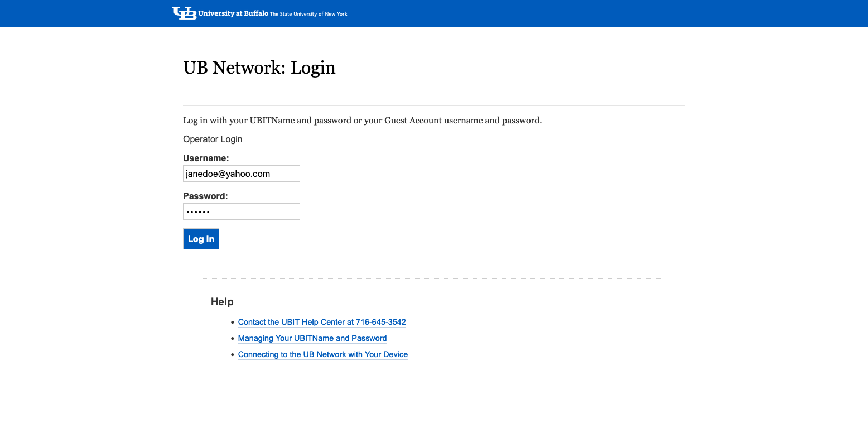Click the Password: field label
This screenshot has width=868, height=433.
[x=205, y=196]
